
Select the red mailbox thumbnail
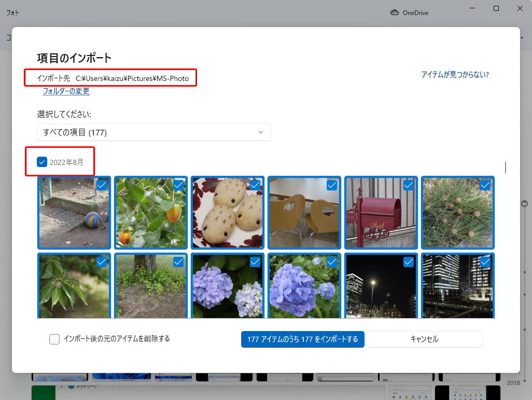(x=381, y=213)
